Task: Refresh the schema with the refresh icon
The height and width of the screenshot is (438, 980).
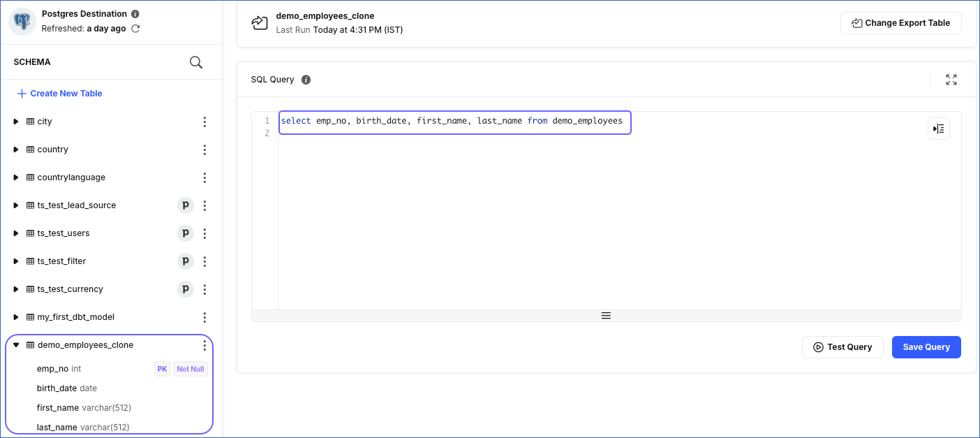Action: pos(135,29)
